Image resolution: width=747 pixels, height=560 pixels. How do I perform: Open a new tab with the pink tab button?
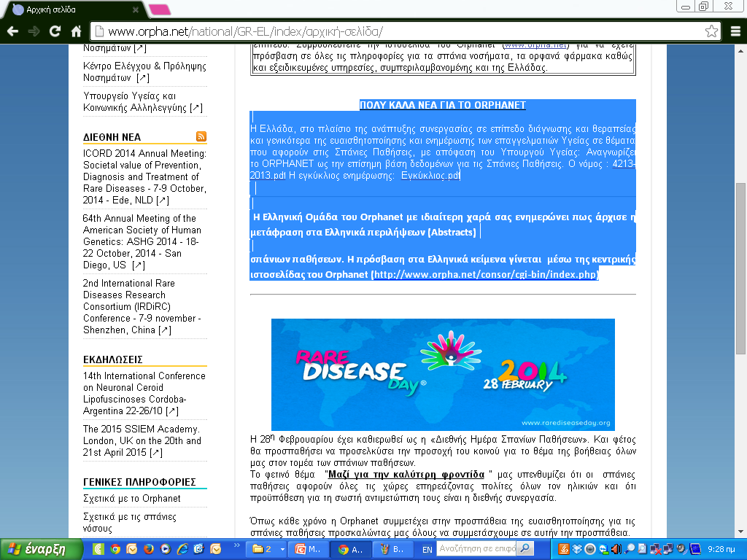(160, 9)
